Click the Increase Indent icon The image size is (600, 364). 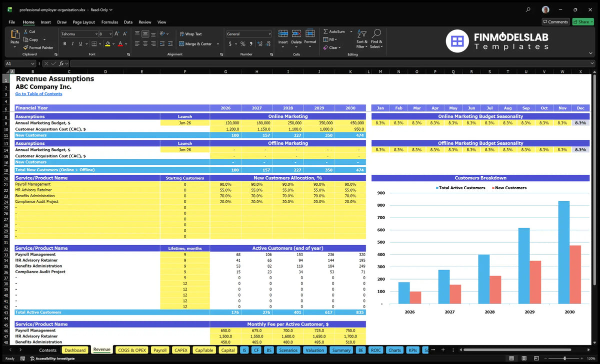point(171,44)
